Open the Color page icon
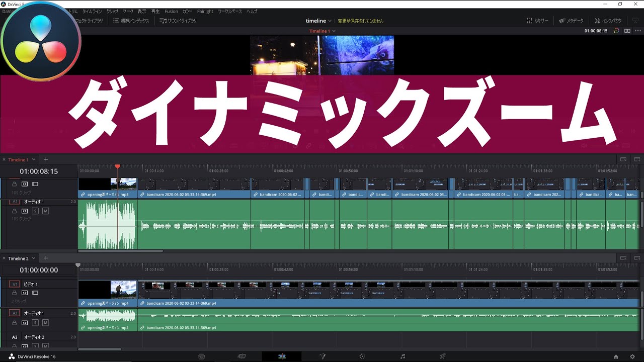This screenshot has height=362, width=644. [362, 356]
